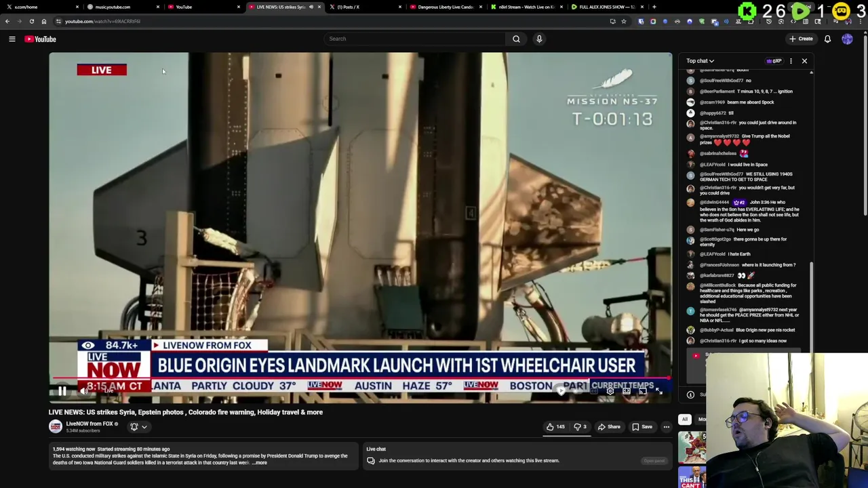This screenshot has width=868, height=488.
Task: Start voice search with microphone icon
Action: pos(539,39)
